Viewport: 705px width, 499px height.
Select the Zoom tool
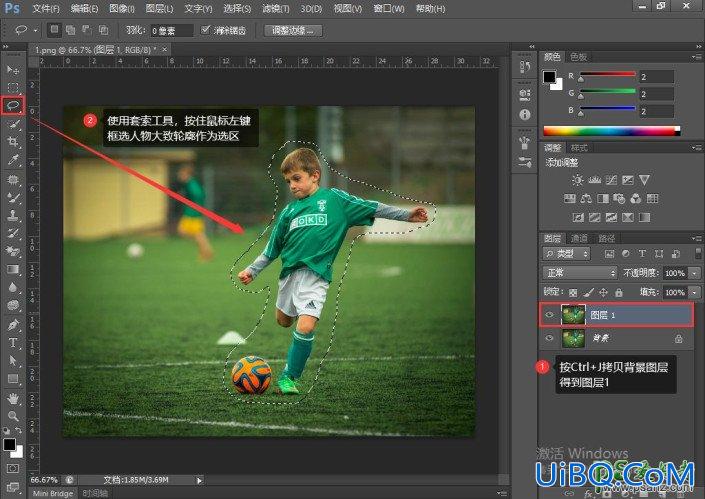(x=13, y=416)
